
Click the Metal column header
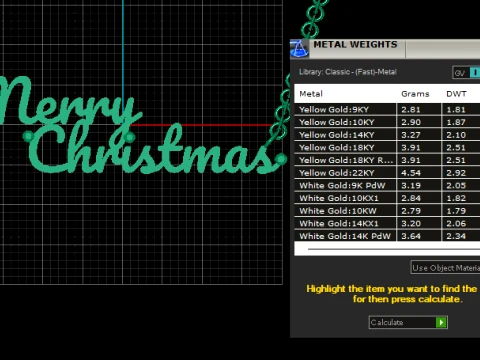click(x=311, y=94)
